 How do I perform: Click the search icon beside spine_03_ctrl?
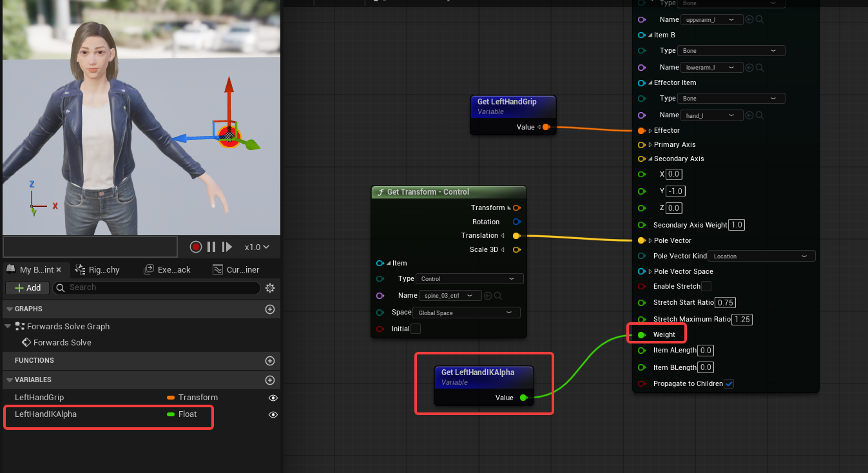point(498,296)
